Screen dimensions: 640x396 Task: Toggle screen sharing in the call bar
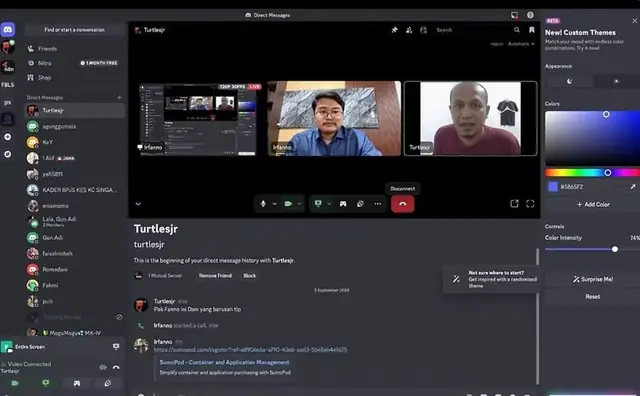coord(318,203)
